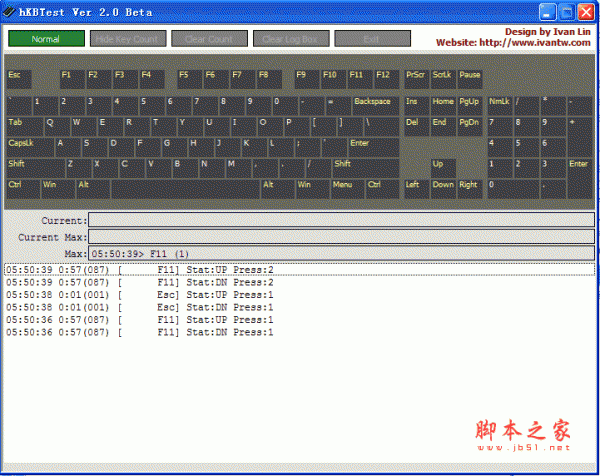600x476 pixels.
Task: Click the Clear Log Box button
Action: [x=291, y=39]
